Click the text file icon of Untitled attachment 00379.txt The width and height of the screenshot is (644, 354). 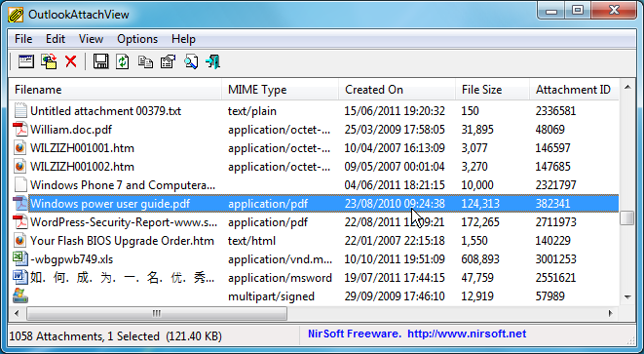point(20,110)
